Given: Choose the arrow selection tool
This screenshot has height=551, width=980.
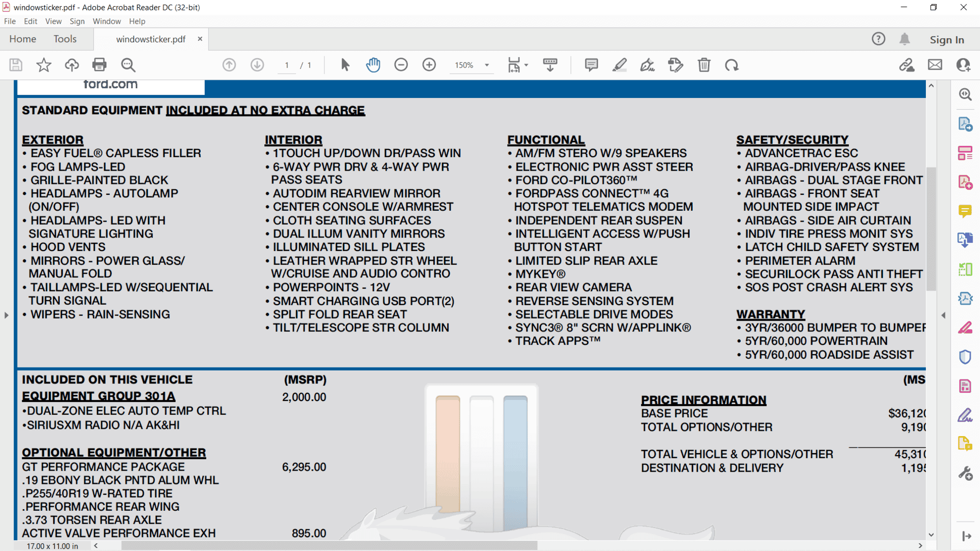Looking at the screenshot, I should 345,65.
